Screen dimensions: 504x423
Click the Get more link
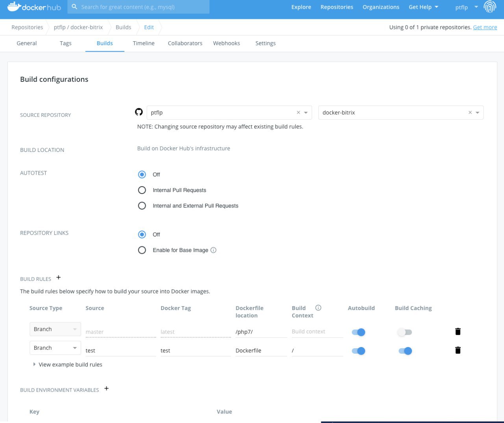[485, 27]
